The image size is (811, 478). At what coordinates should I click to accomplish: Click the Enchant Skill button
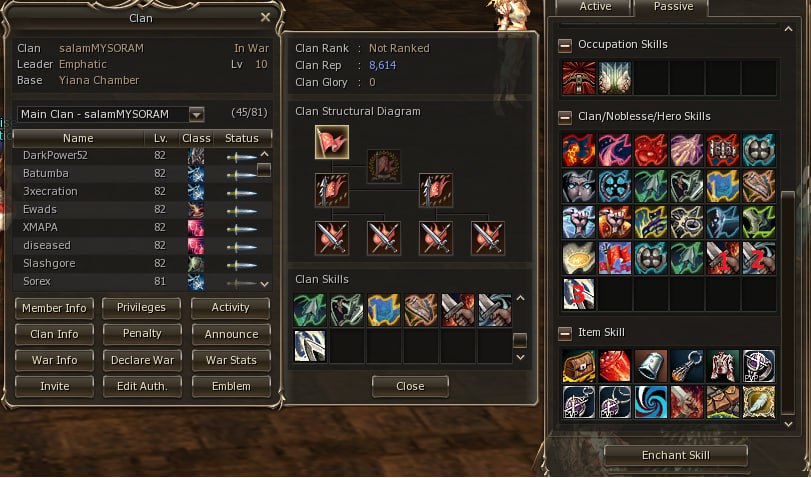coord(675,455)
